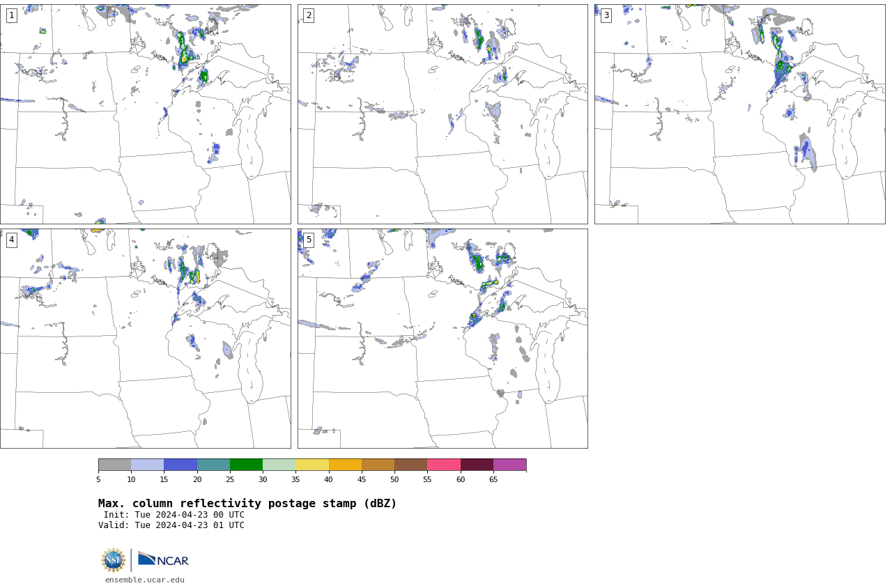Image resolution: width=892 pixels, height=588 pixels.
Task: Click the ensemble.ucar.edu text
Action: pyautogui.click(x=145, y=580)
